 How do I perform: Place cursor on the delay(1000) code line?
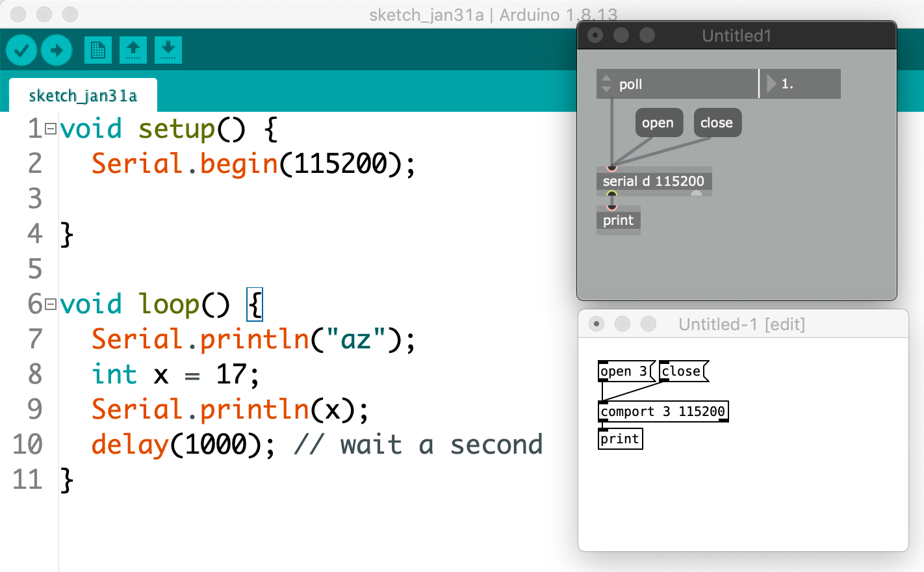(260, 445)
